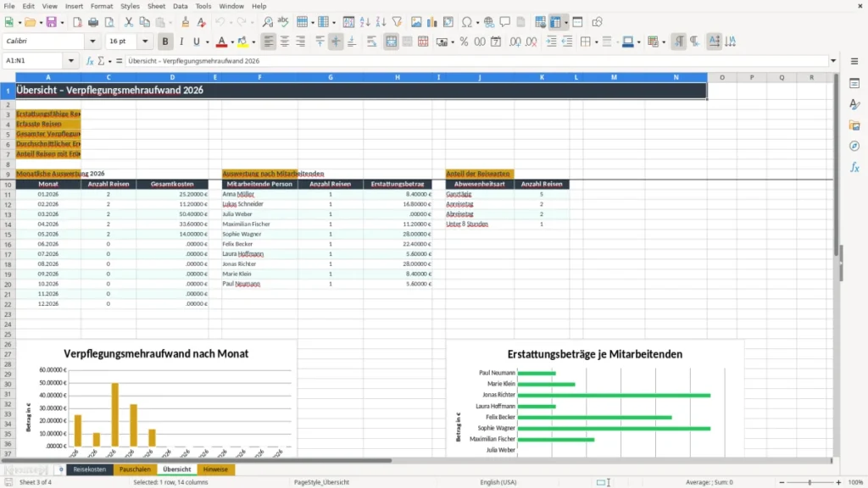Open the font name dropdown list
The height and width of the screenshot is (488, 868).
(x=92, y=42)
